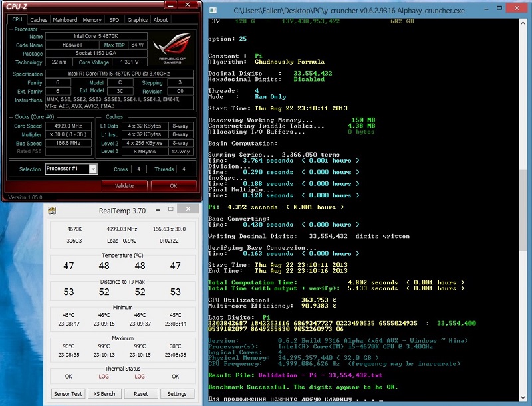Expand the Processor #1 selection dropdown

point(93,169)
